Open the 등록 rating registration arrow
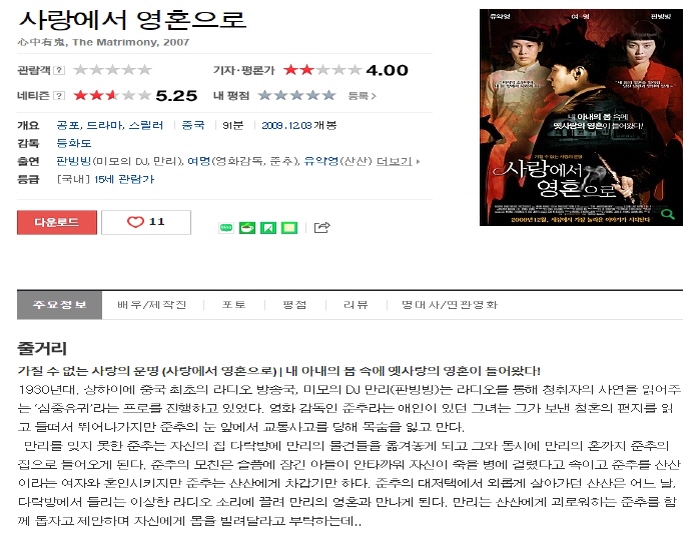This screenshot has width=700, height=536. pos(362,96)
